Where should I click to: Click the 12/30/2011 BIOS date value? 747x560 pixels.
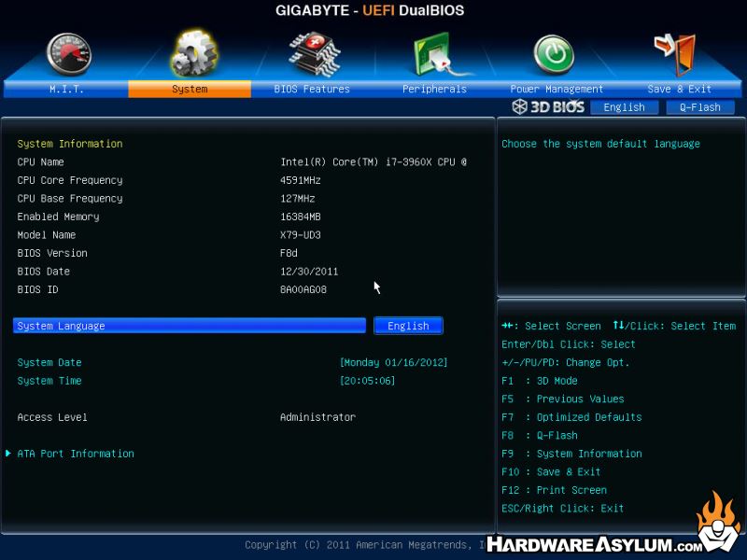pos(309,272)
